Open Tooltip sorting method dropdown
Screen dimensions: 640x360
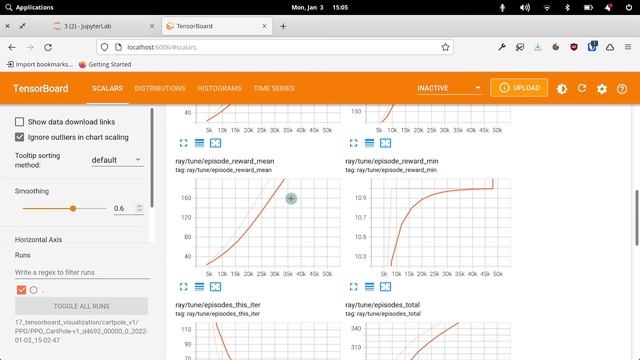[x=117, y=160]
